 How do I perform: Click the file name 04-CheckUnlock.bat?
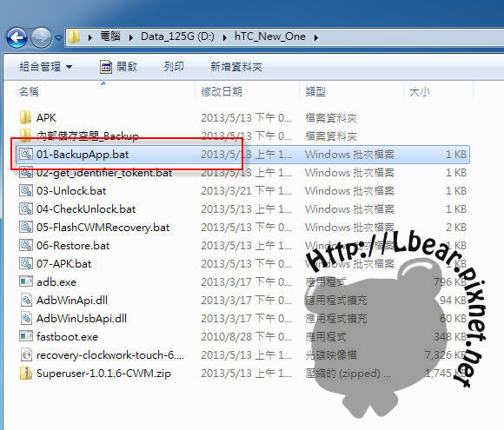(86, 209)
